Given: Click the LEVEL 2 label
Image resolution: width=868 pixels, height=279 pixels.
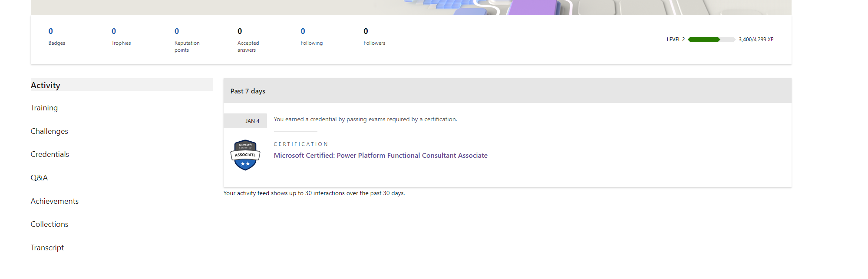Looking at the screenshot, I should pos(676,40).
